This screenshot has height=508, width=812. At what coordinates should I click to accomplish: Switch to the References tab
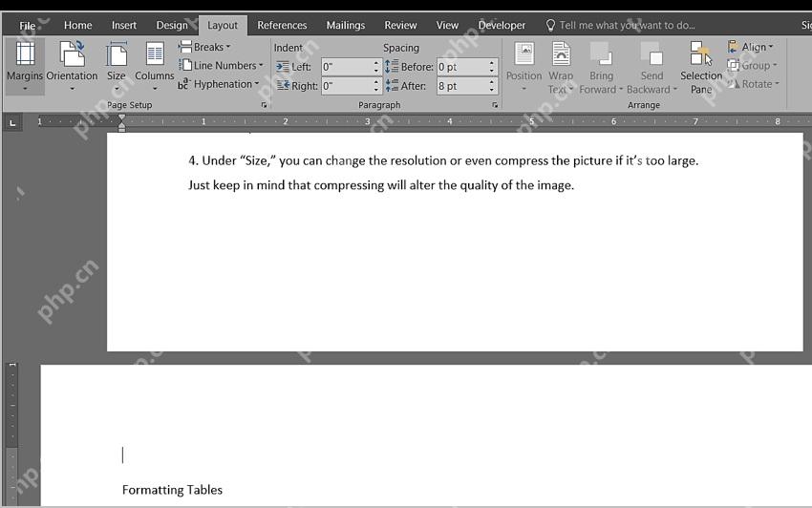(x=282, y=25)
